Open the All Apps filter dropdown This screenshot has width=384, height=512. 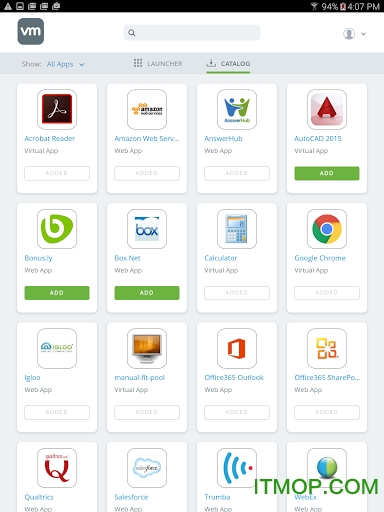click(65, 64)
